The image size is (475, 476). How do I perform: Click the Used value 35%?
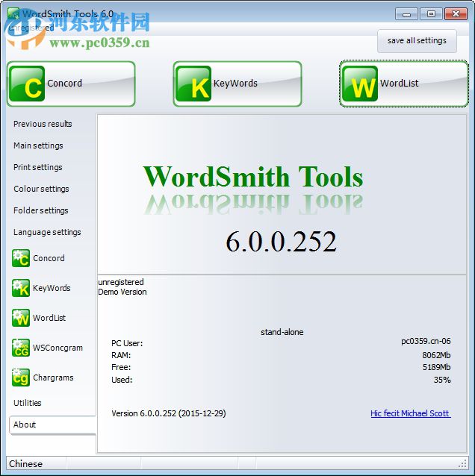(442, 380)
